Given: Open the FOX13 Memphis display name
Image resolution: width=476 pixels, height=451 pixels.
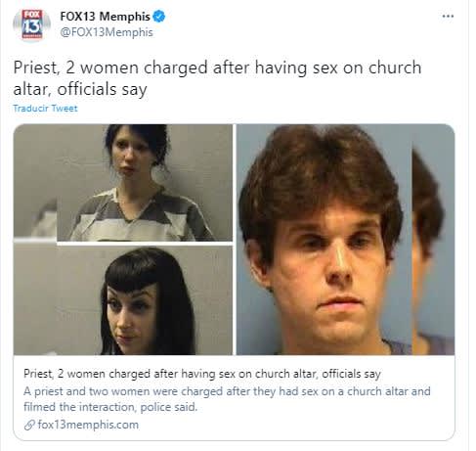Looking at the screenshot, I should click(x=105, y=17).
